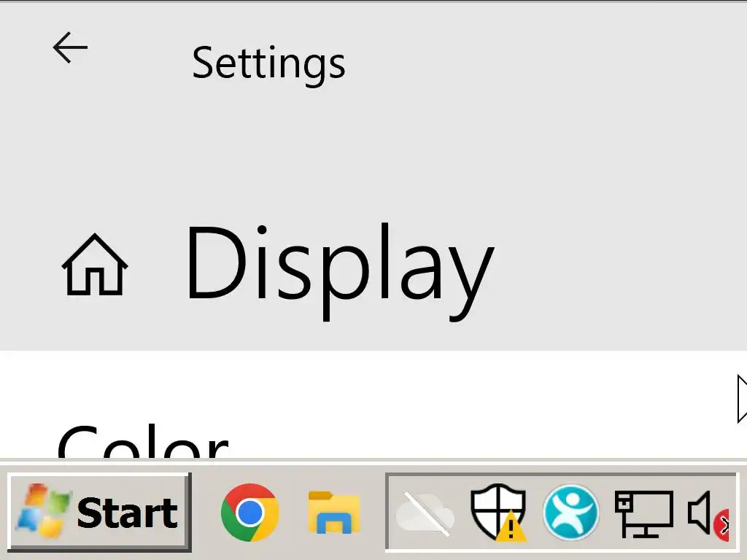This screenshot has height=560, width=747.
Task: Open Settings home via house icon
Action: tap(95, 265)
